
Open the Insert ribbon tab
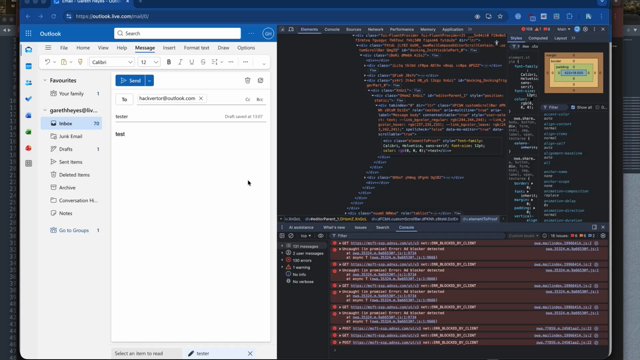click(x=169, y=48)
